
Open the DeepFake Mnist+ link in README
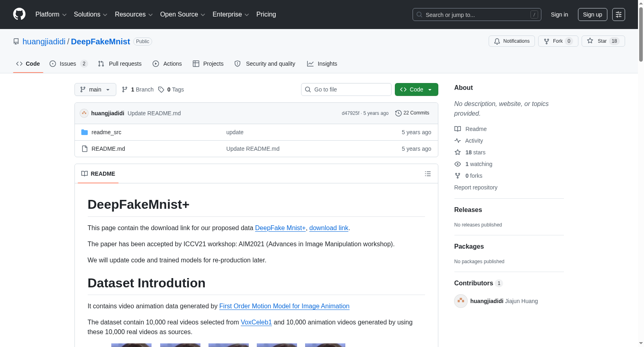click(x=281, y=228)
